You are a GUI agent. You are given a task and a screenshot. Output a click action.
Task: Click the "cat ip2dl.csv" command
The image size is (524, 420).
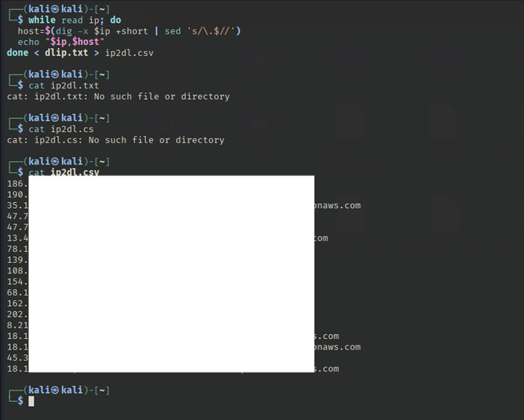[x=64, y=172]
